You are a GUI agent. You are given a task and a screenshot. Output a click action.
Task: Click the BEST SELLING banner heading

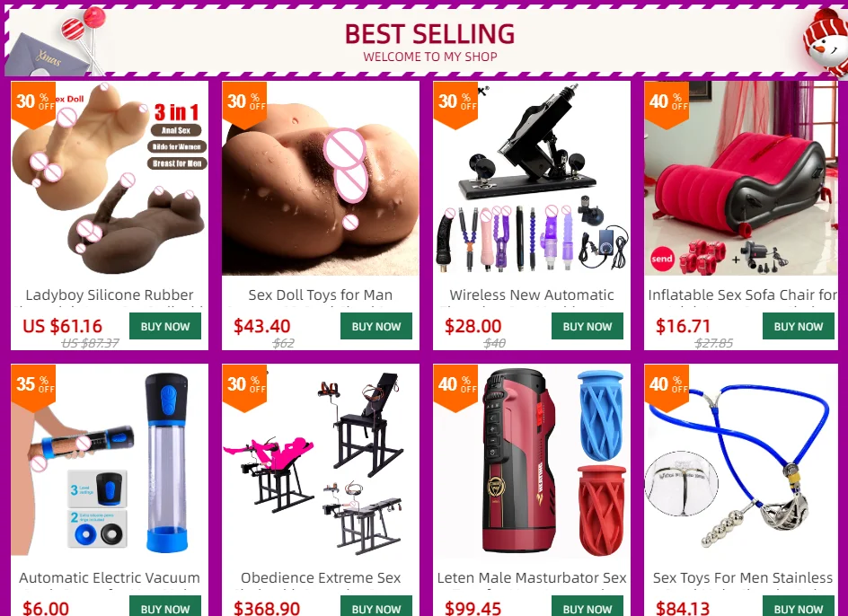429,34
